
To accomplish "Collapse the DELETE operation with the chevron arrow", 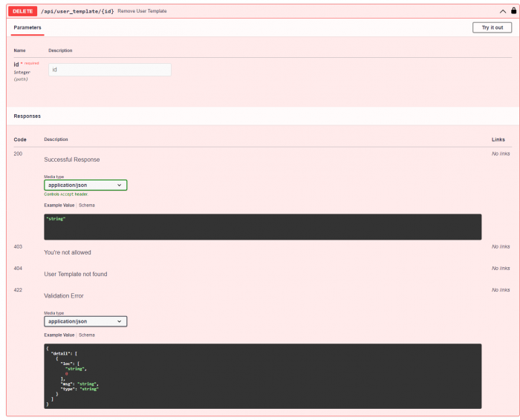I will click(x=502, y=11).
